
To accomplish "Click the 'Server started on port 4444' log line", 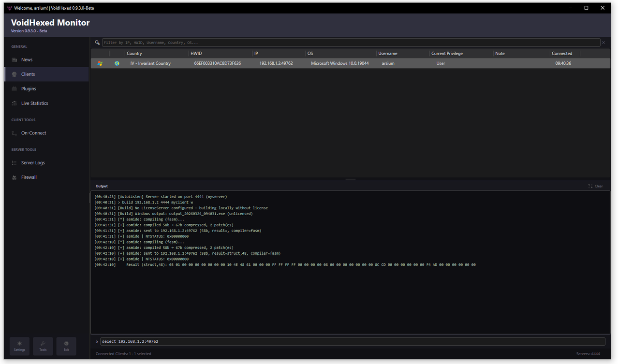I will (161, 197).
